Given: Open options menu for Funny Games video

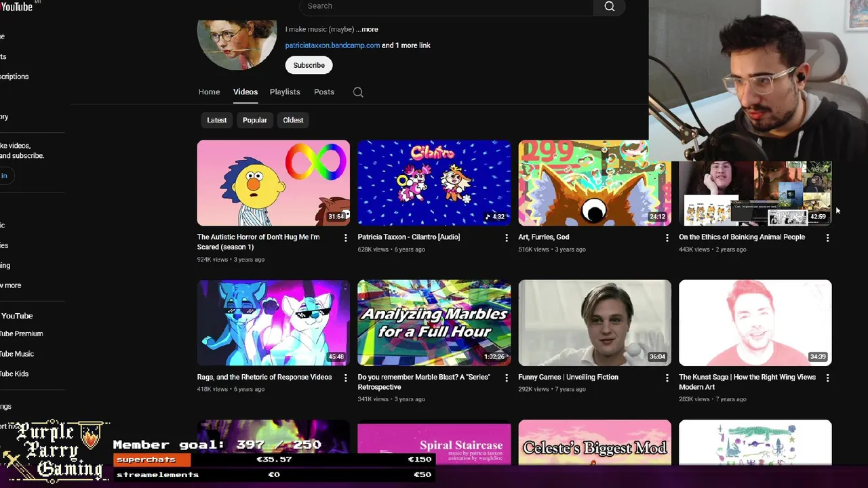Looking at the screenshot, I should [667, 378].
